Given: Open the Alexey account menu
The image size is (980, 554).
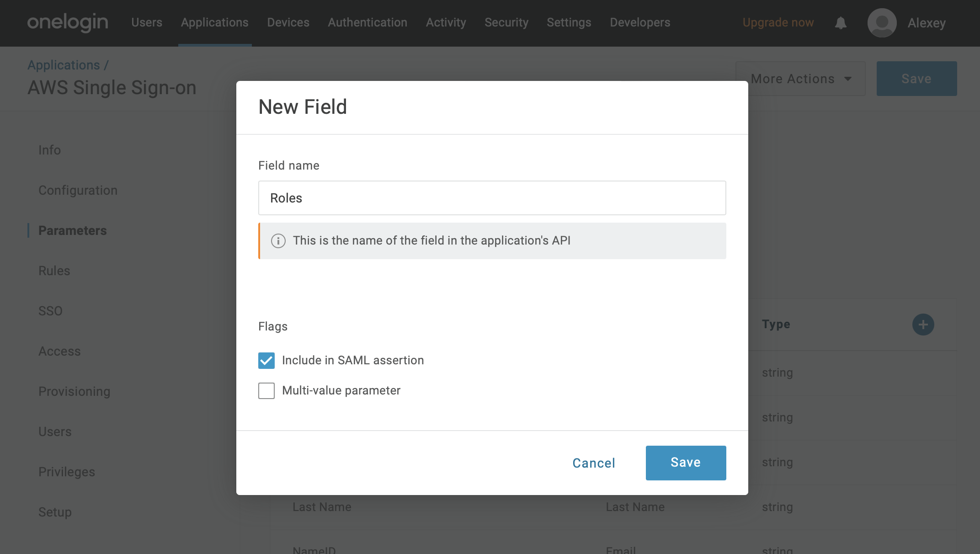Looking at the screenshot, I should pos(927,23).
